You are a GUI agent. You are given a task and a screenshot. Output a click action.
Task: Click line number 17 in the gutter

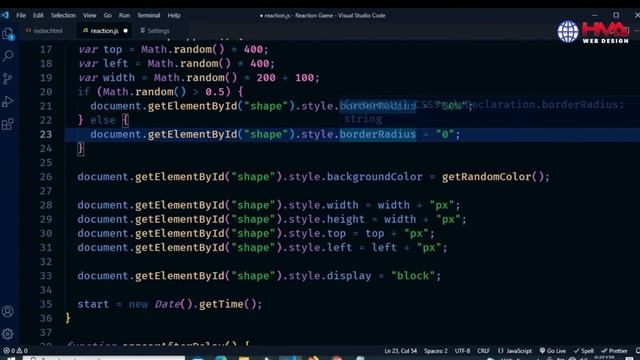[46, 49]
